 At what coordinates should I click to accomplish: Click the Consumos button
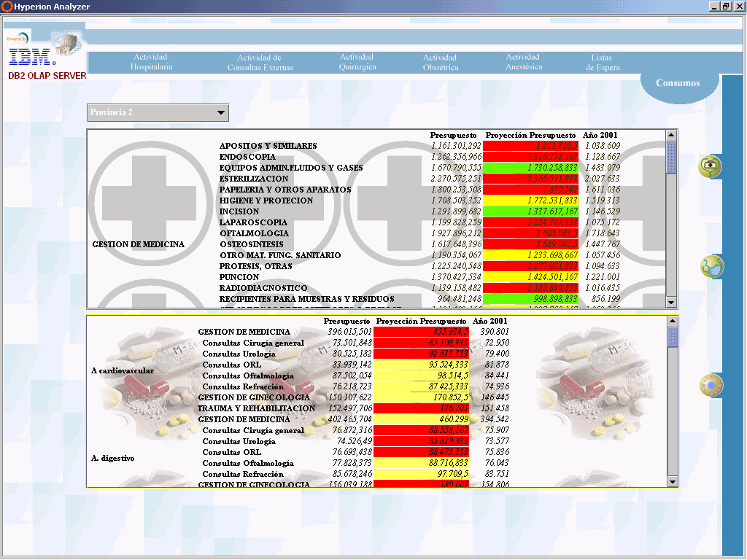677,83
